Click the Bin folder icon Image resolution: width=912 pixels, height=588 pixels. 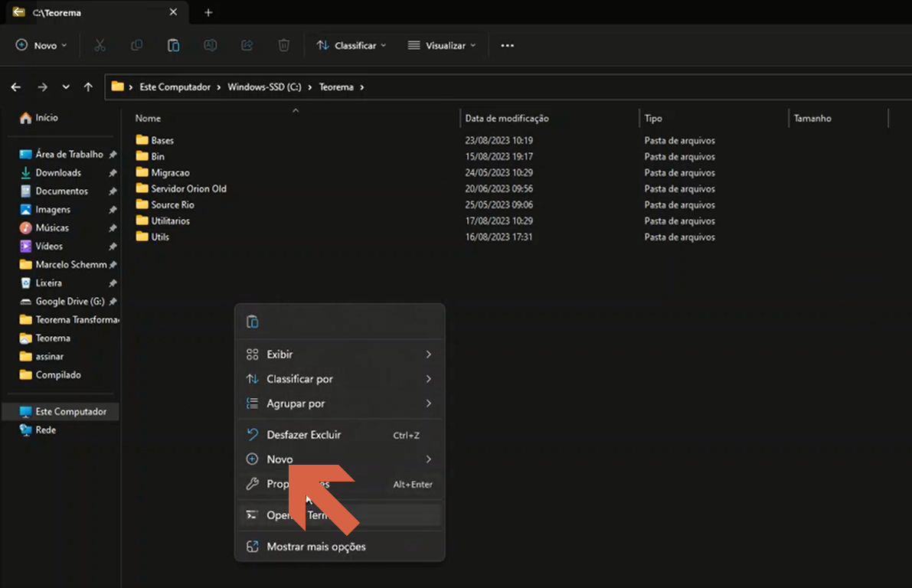142,156
